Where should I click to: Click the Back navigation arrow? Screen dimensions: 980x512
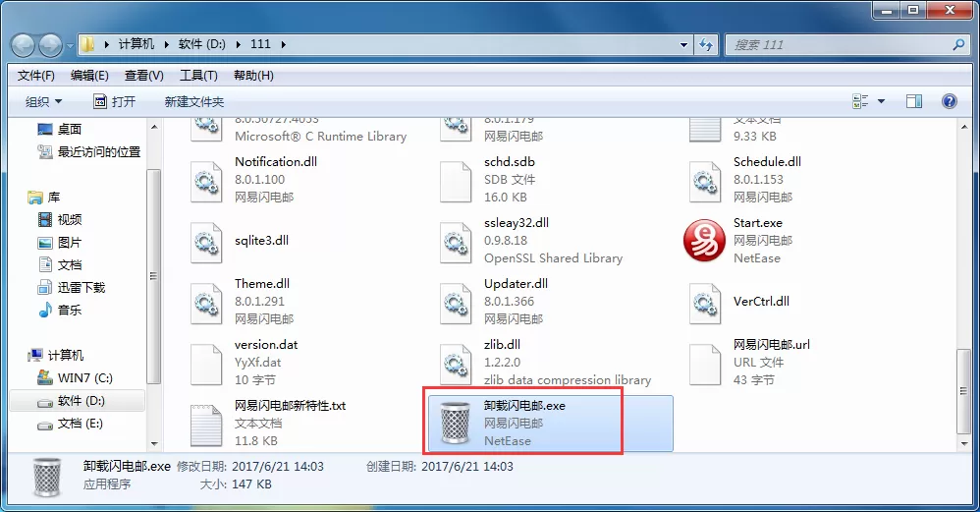24,45
